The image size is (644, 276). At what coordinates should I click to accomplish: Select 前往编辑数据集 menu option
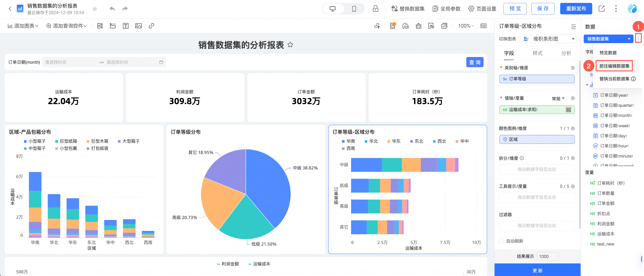pos(614,66)
